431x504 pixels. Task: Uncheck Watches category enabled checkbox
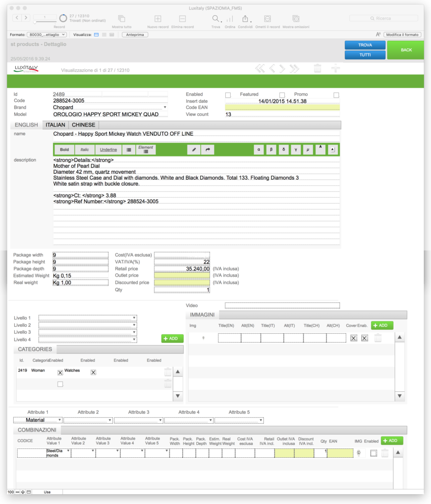tap(93, 372)
